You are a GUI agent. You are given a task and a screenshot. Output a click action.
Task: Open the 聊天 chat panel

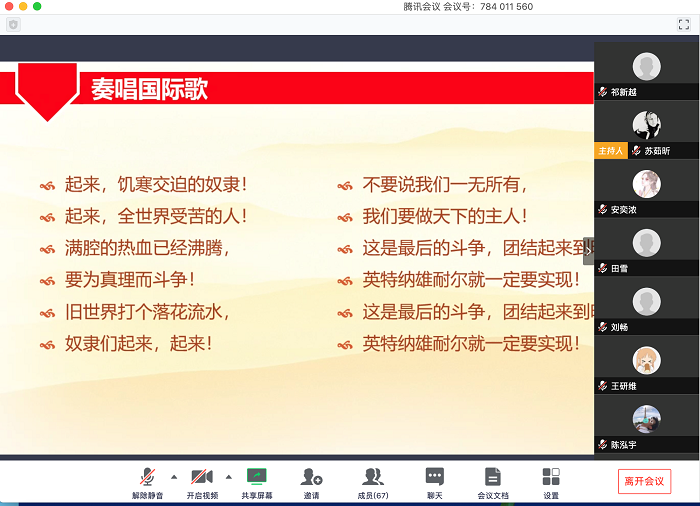point(434,477)
